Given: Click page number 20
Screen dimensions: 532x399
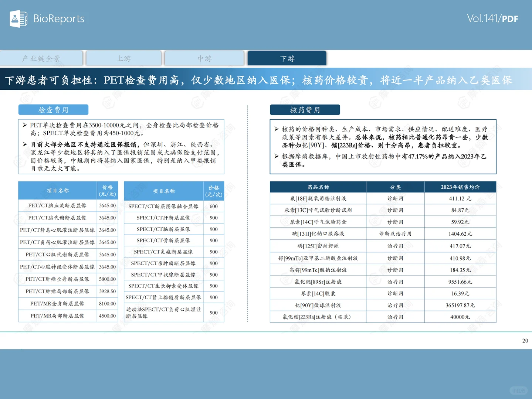Looking at the screenshot, I should (525, 341).
